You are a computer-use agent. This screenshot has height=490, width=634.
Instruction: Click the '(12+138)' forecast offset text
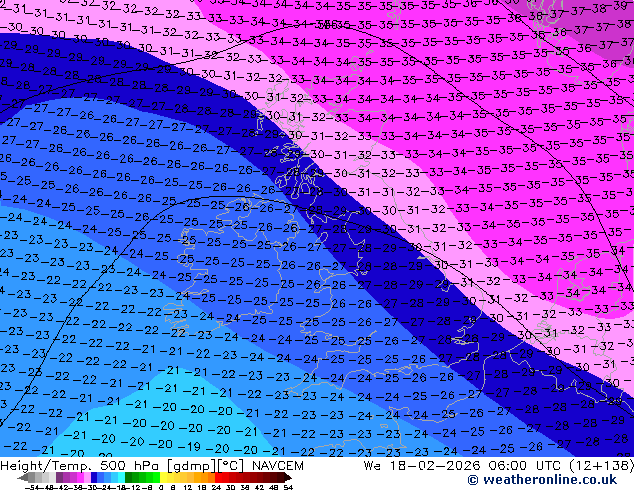pos(604,466)
